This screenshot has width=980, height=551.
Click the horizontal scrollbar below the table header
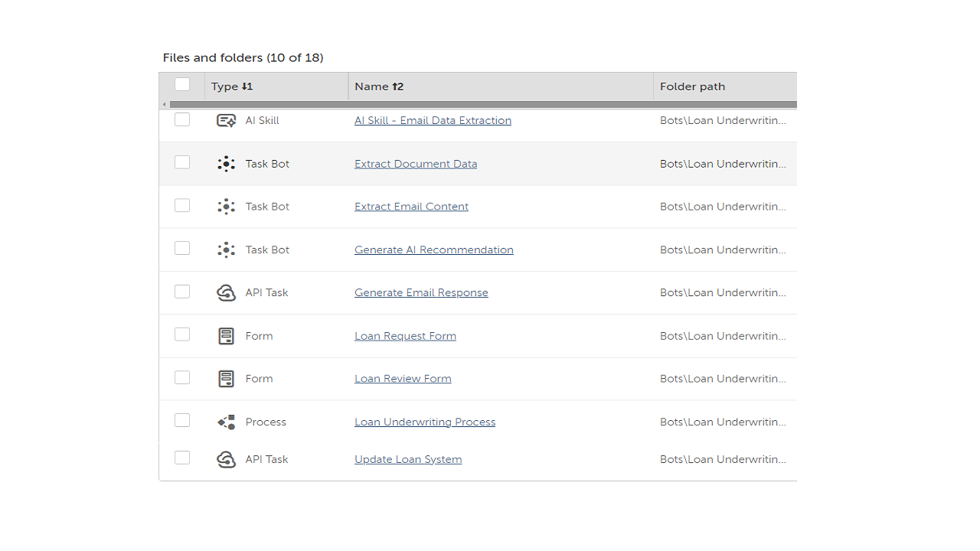click(x=482, y=104)
